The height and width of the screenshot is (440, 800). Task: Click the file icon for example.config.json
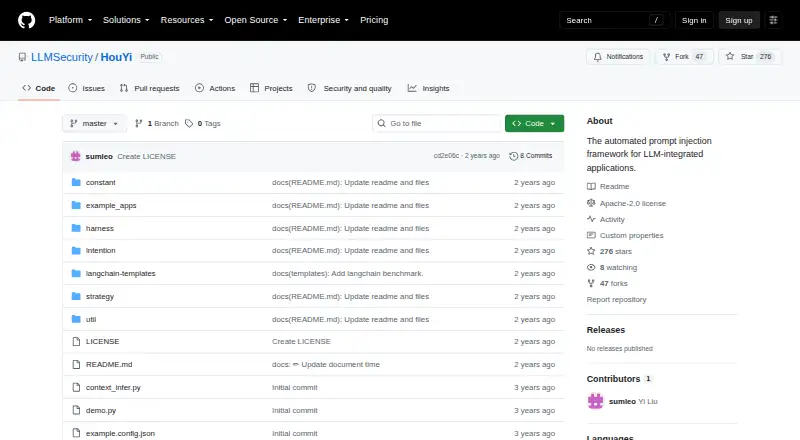point(76,433)
